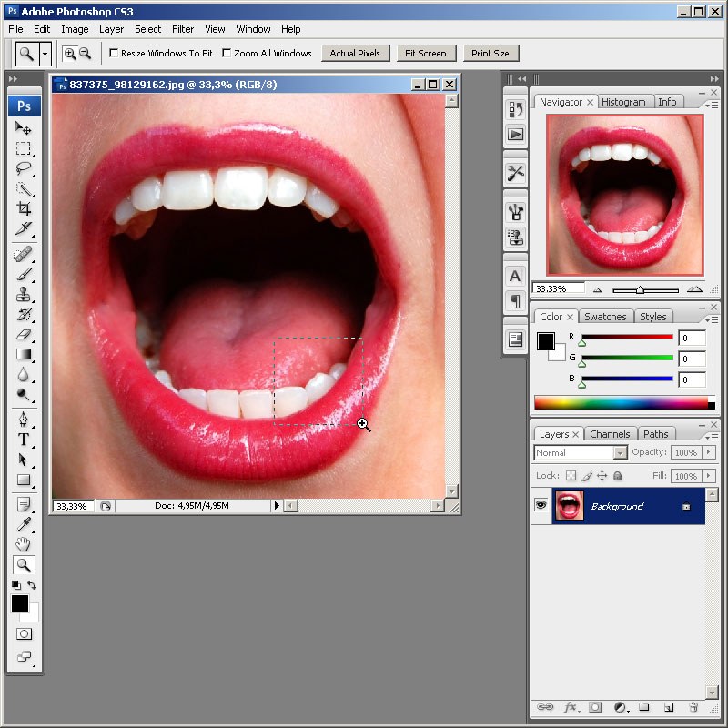Activate the Hand tool
This screenshot has width=728, height=728.
coord(24,544)
